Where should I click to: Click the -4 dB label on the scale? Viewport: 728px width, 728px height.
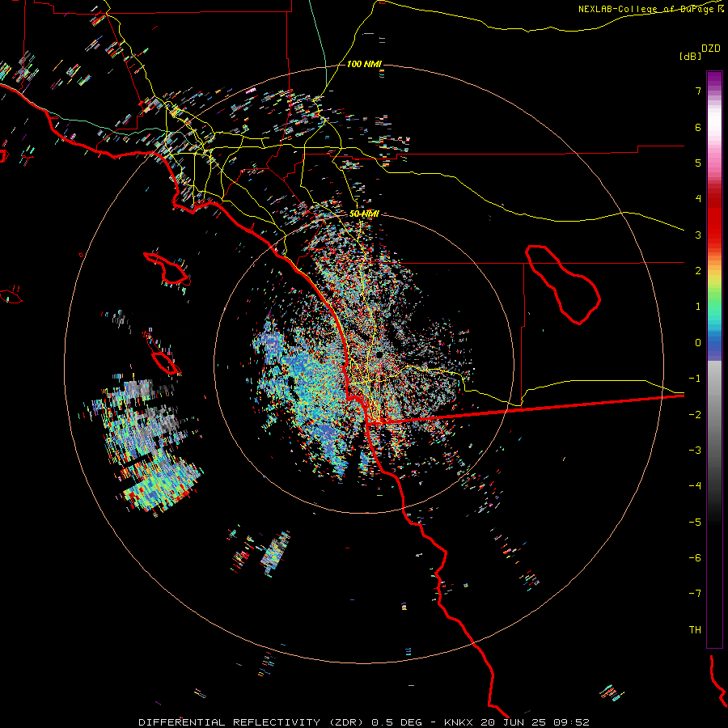coord(695,486)
